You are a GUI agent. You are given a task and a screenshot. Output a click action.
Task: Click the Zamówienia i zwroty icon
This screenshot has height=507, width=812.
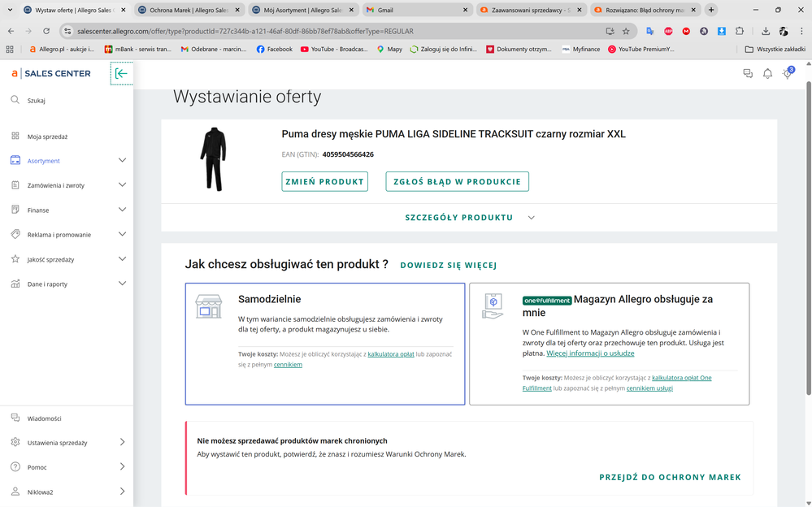(15, 185)
